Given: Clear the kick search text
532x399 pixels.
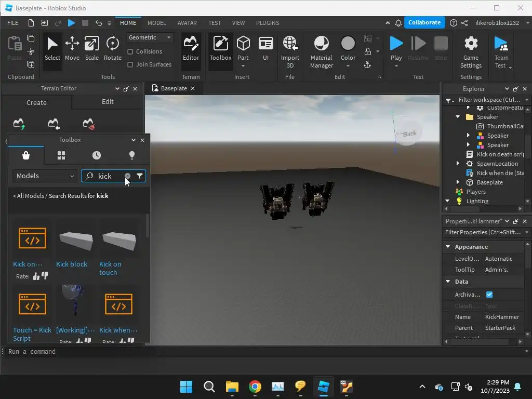Looking at the screenshot, I should tap(128, 176).
